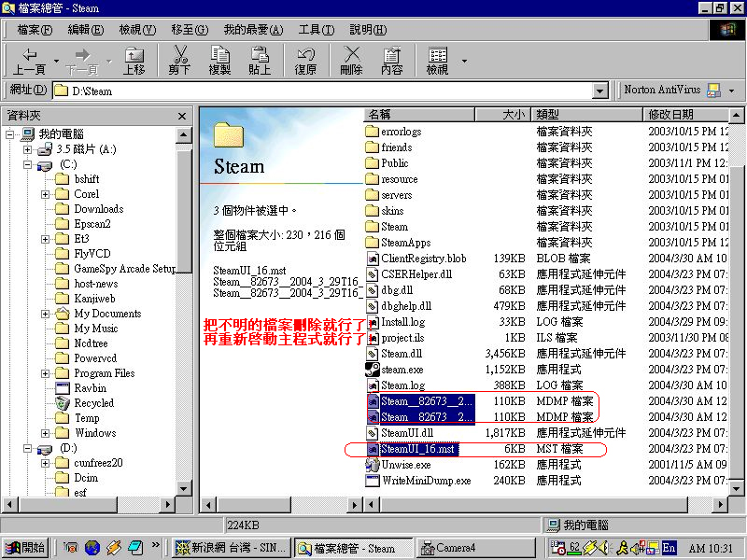Expand the Corel folder node

point(45,194)
